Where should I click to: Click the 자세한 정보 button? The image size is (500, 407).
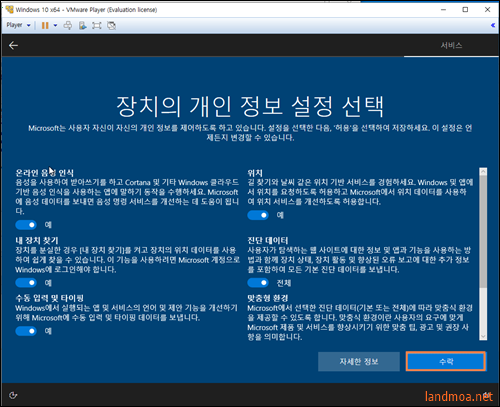coord(359,362)
